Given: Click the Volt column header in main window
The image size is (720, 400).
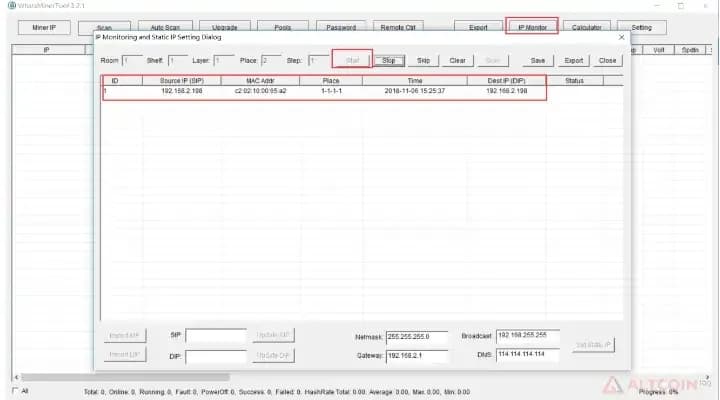Looking at the screenshot, I should pyautogui.click(x=658, y=50).
